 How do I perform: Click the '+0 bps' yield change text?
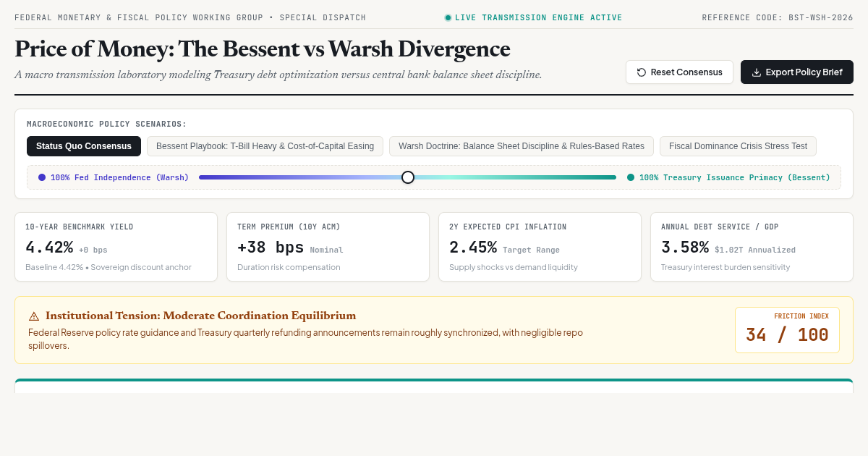tap(93, 250)
